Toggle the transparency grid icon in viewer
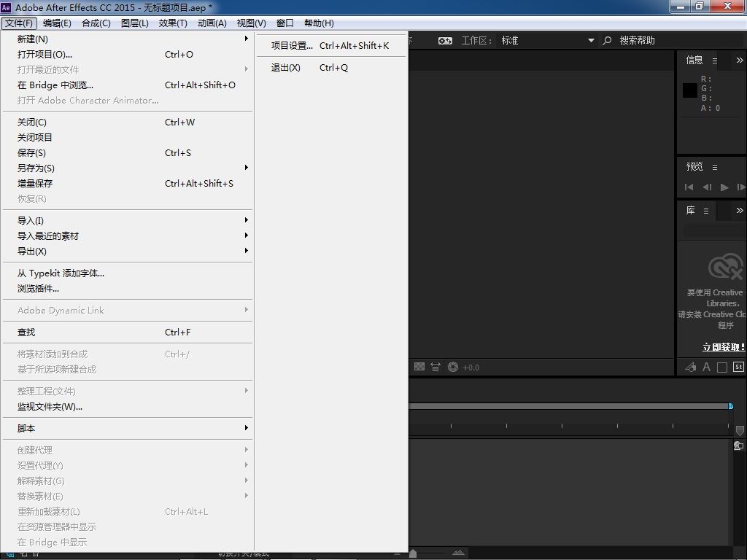 tap(419, 367)
